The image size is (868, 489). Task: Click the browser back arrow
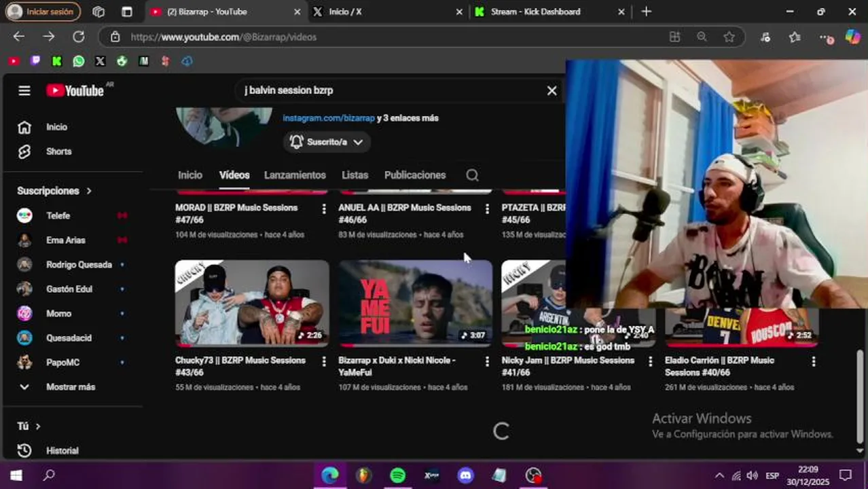(x=18, y=37)
